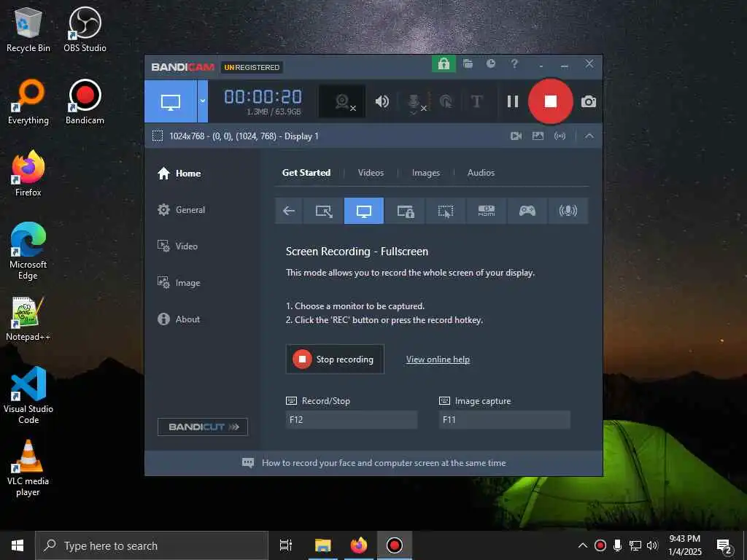747x560 pixels.
Task: Open the Home section
Action: click(179, 174)
